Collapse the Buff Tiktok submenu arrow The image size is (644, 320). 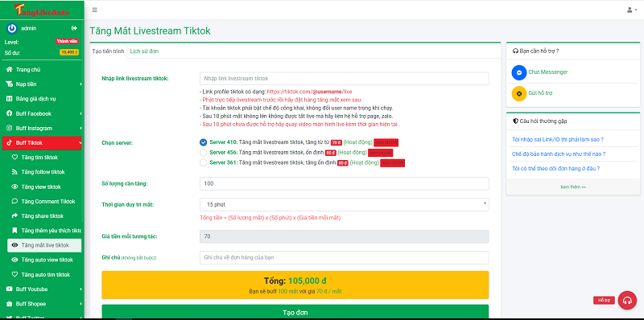click(80, 143)
